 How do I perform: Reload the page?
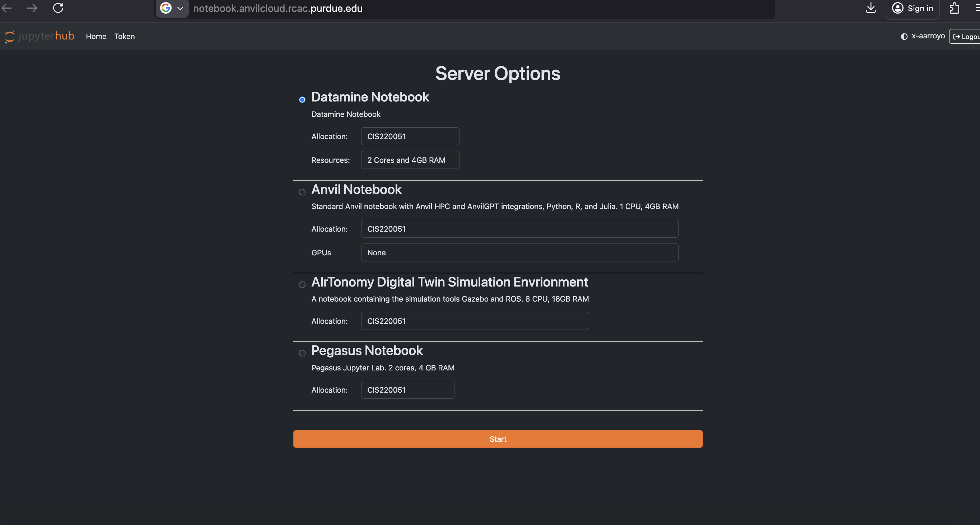(58, 8)
